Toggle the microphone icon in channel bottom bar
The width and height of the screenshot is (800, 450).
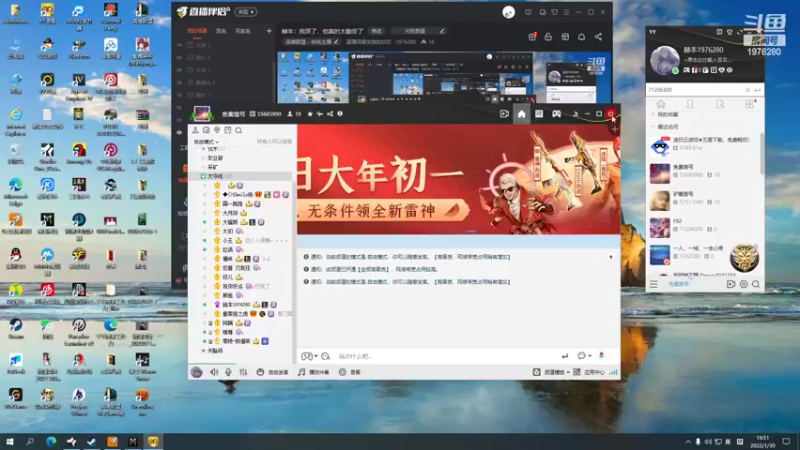(229, 372)
